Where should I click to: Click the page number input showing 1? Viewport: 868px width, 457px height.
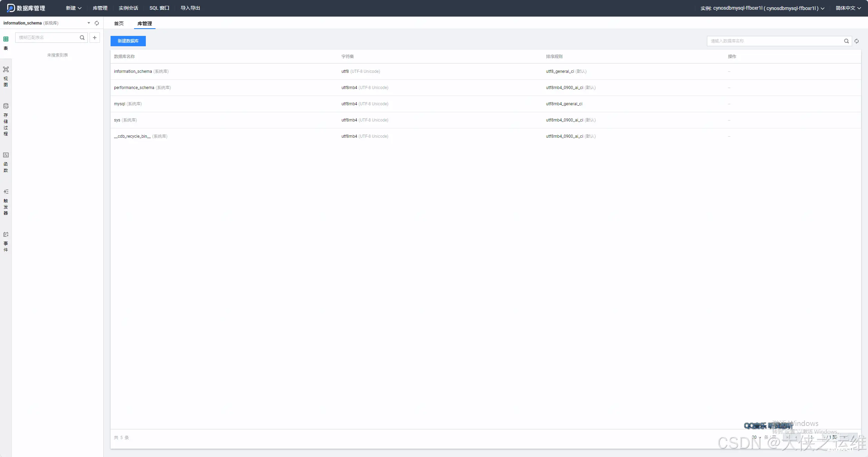812,437
